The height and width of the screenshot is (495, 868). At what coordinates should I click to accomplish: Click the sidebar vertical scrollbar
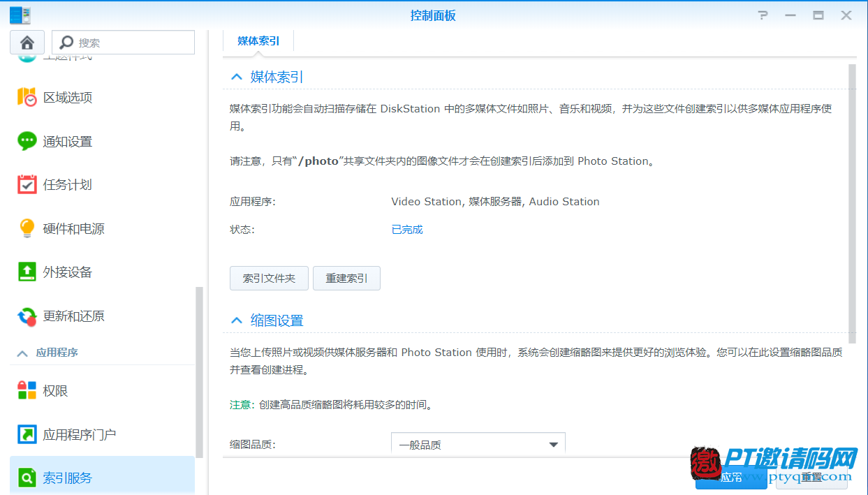(x=200, y=372)
